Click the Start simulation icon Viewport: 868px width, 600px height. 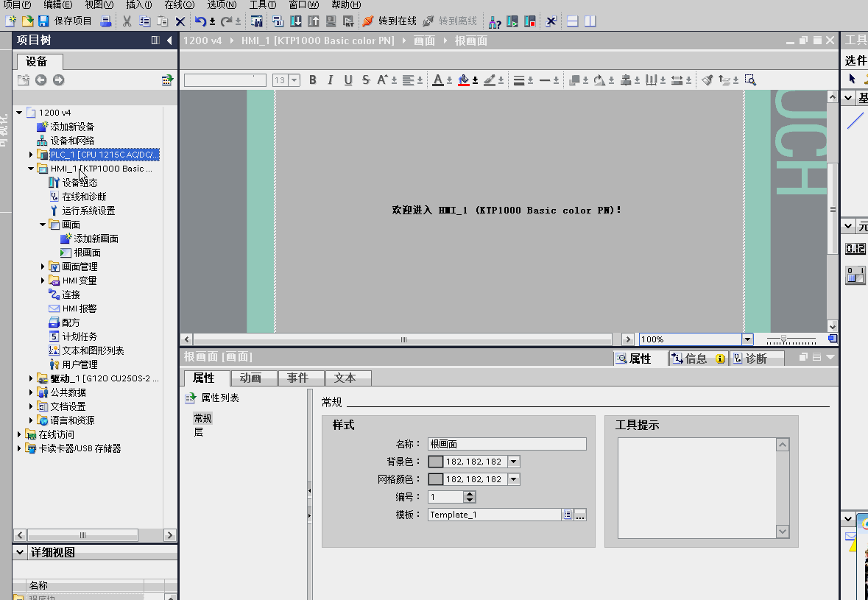331,21
